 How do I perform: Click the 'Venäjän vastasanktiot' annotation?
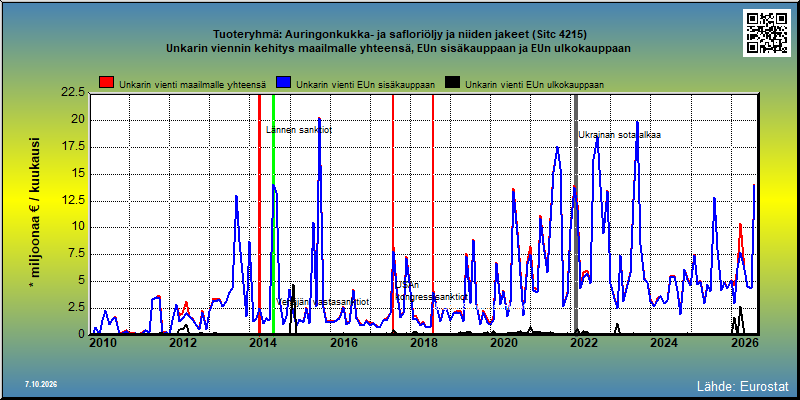tap(323, 302)
